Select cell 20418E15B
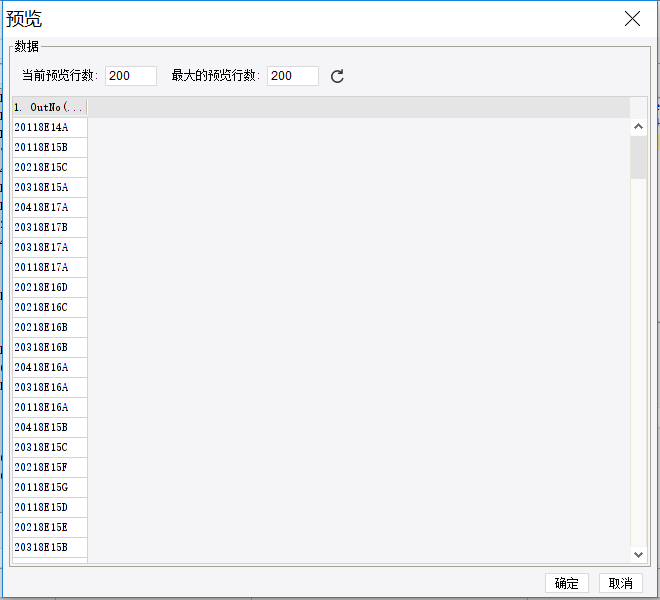Viewport: 660px width, 600px height. (x=50, y=427)
